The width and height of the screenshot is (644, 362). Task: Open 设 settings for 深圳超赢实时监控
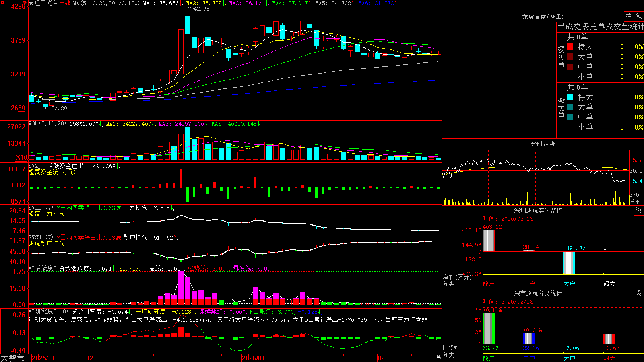[639, 210]
